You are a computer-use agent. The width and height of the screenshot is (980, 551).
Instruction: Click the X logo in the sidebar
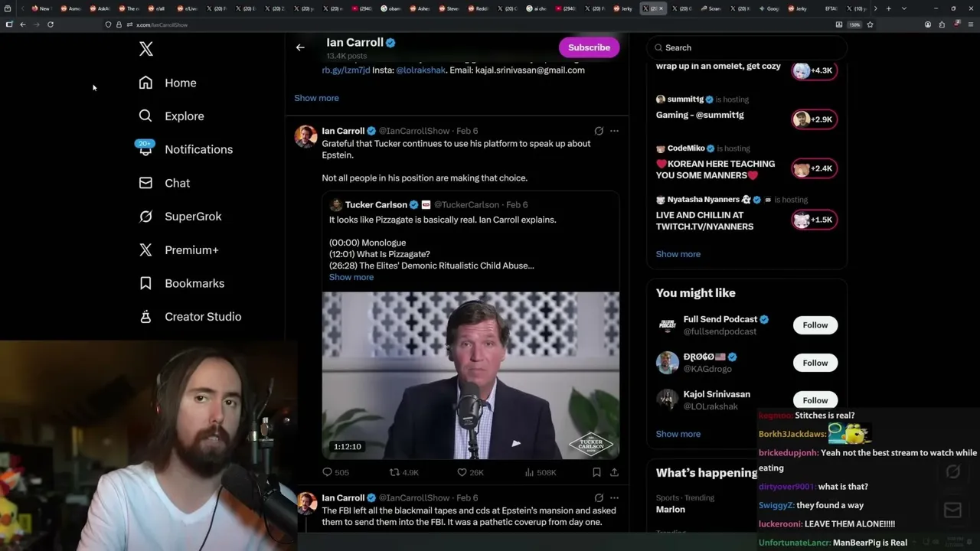pyautogui.click(x=146, y=50)
